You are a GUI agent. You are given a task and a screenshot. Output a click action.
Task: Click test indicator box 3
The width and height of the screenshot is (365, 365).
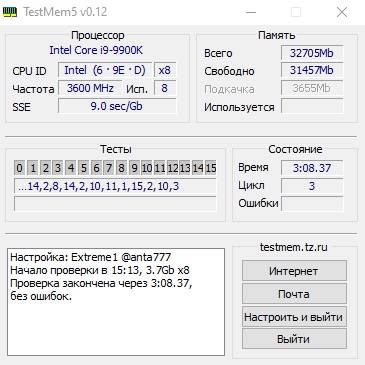click(x=58, y=168)
